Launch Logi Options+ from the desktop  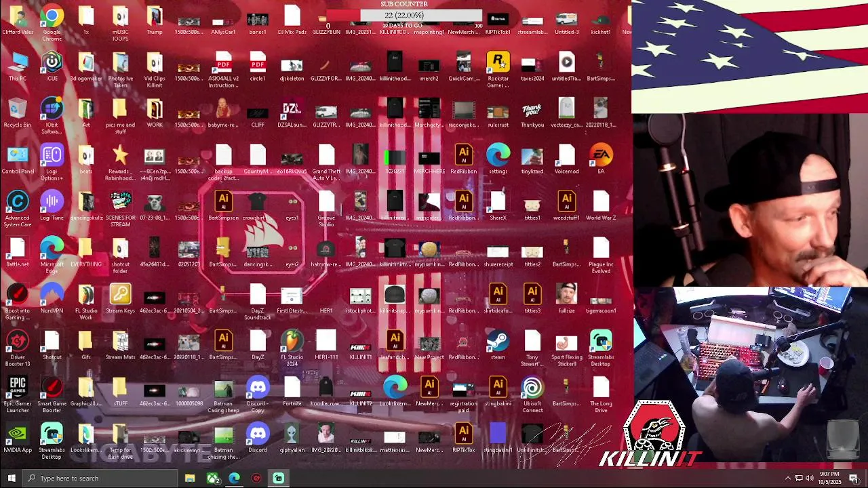pyautogui.click(x=52, y=163)
